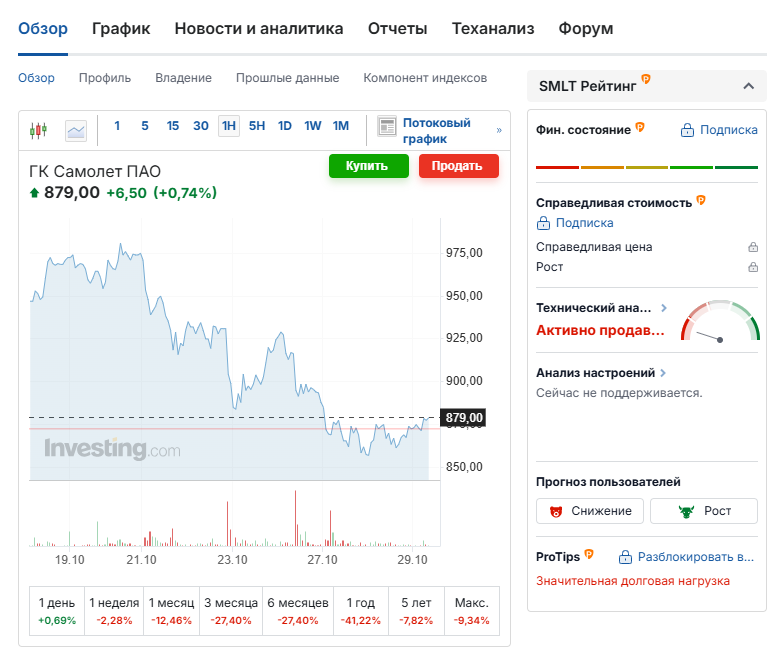Click the financial health color bar

pos(647,167)
